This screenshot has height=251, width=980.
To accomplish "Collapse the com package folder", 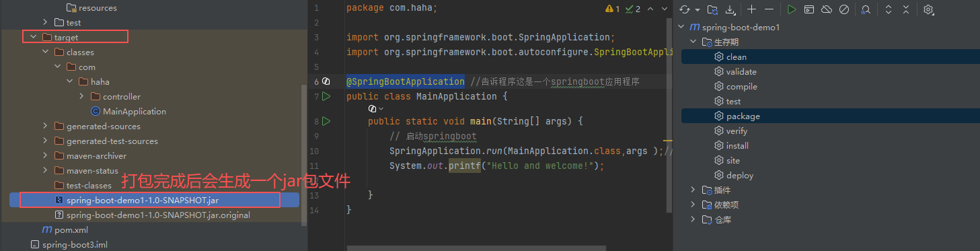I will [x=57, y=67].
